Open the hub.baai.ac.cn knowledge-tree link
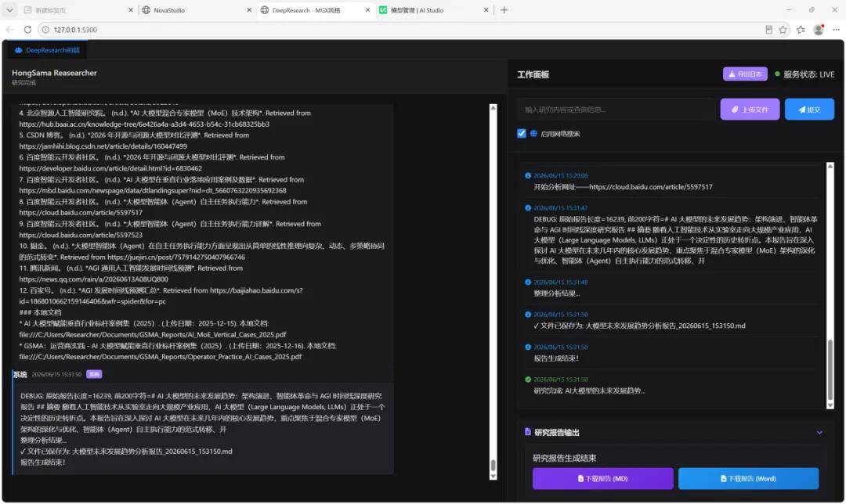 144,124
